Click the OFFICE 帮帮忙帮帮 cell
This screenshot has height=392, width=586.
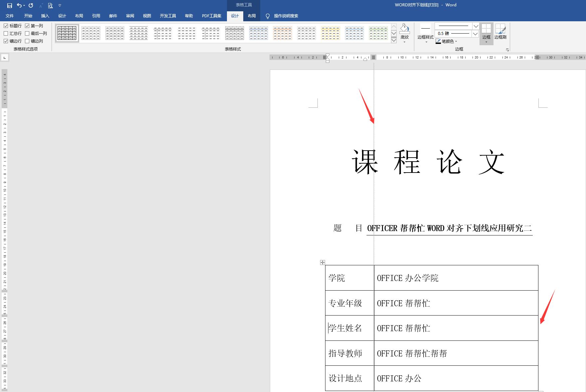tap(456, 353)
